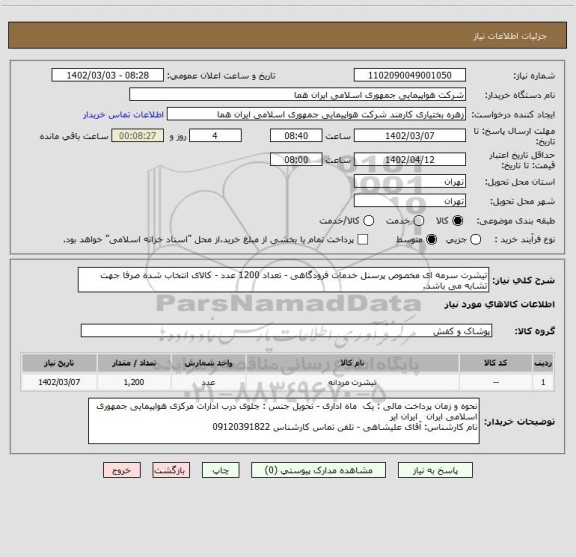Click the general need description text box

[x=284, y=280]
